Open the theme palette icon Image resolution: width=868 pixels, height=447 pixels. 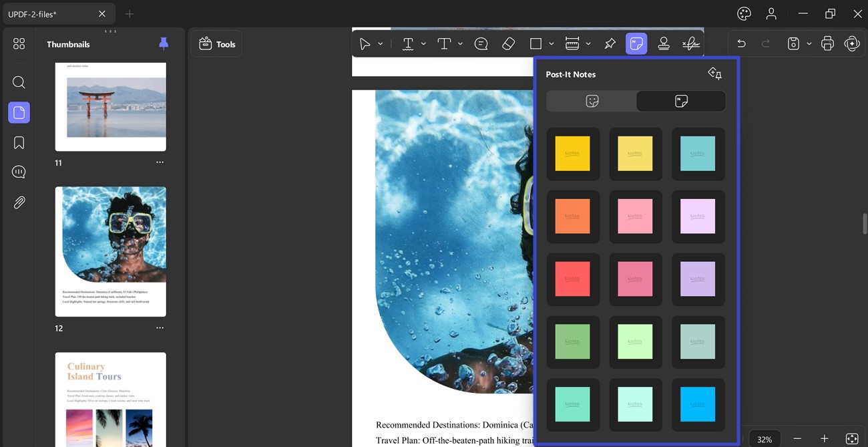click(744, 13)
